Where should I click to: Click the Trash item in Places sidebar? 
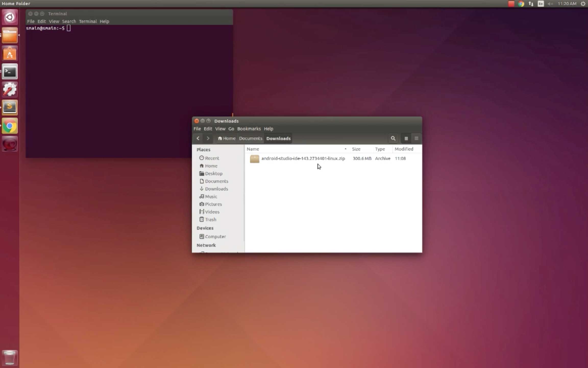coord(210,219)
